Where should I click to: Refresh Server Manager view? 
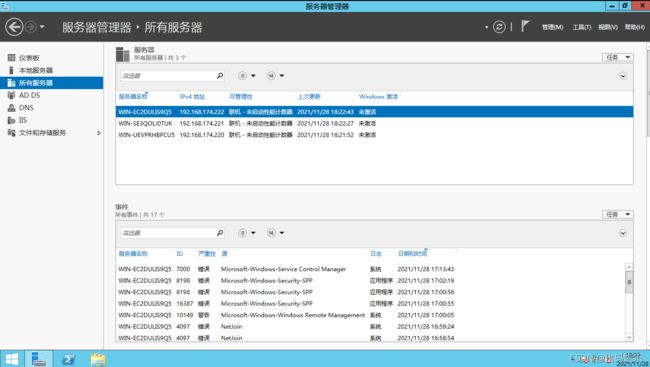[499, 27]
